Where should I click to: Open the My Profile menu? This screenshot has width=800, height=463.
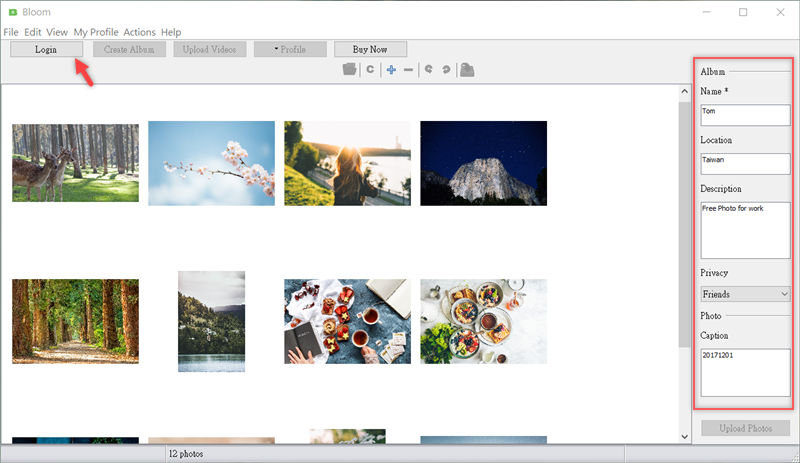coord(96,32)
